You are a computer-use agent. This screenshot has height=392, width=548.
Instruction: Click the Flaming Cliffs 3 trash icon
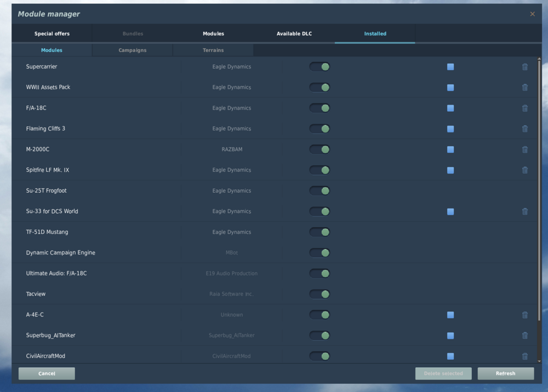tap(524, 129)
